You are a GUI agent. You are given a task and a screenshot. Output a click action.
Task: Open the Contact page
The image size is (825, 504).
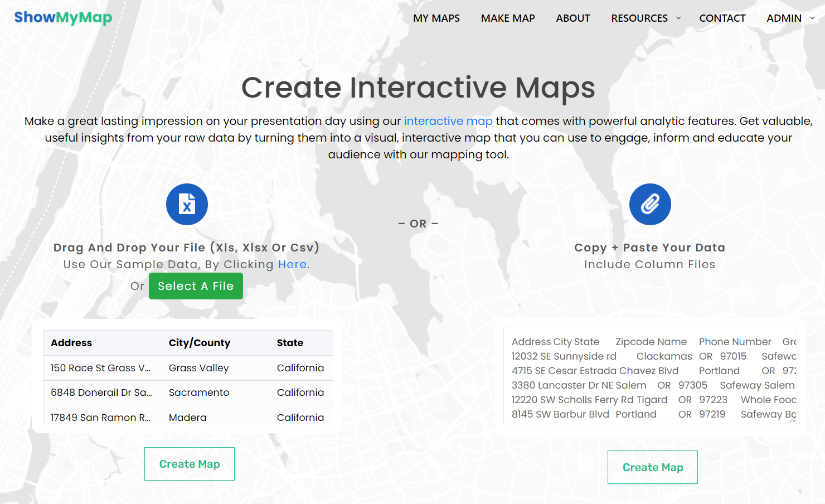coord(722,18)
